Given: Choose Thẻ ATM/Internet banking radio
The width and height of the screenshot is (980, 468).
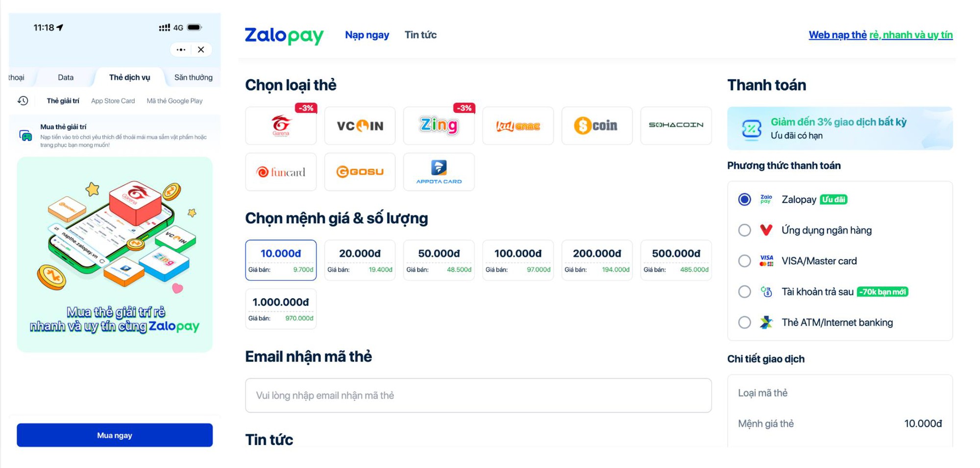Looking at the screenshot, I should [744, 323].
